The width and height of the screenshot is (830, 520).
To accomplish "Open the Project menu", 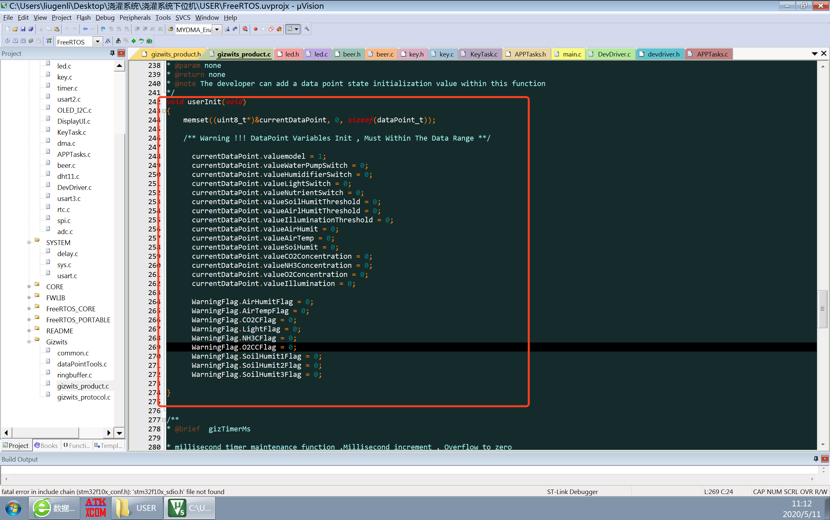I will [61, 17].
